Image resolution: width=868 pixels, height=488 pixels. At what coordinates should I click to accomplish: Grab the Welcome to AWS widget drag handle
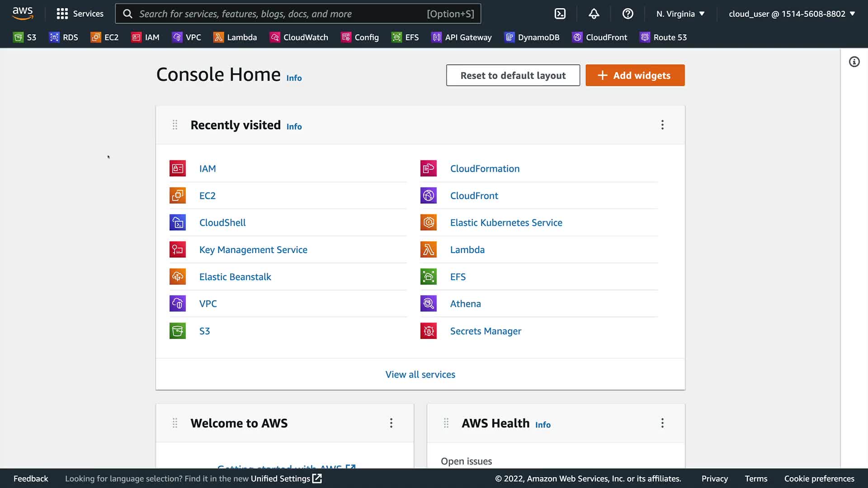(x=175, y=423)
